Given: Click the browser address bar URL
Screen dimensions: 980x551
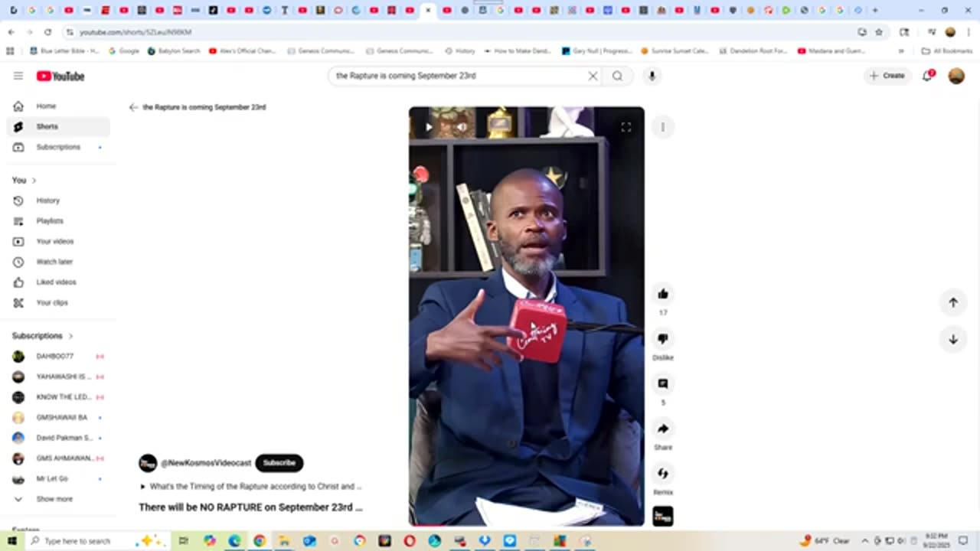Looking at the screenshot, I should (136, 32).
